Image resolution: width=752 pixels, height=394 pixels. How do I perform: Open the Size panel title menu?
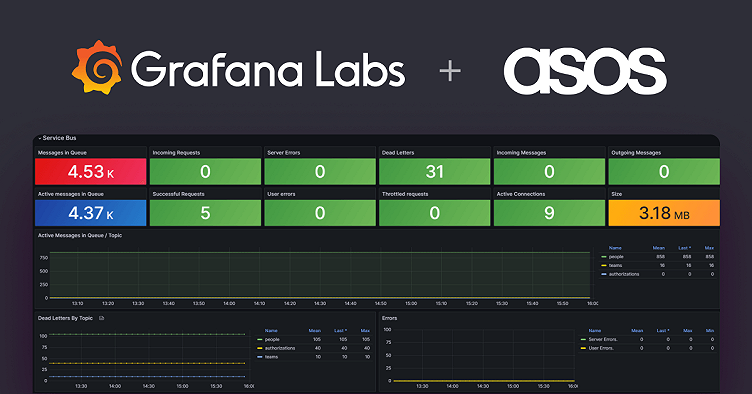(617, 194)
